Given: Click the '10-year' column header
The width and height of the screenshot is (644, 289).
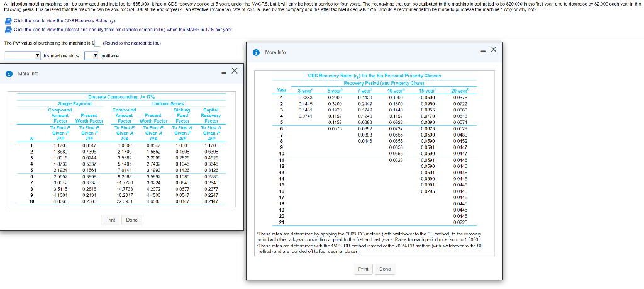Looking at the screenshot, I should tap(396, 91).
